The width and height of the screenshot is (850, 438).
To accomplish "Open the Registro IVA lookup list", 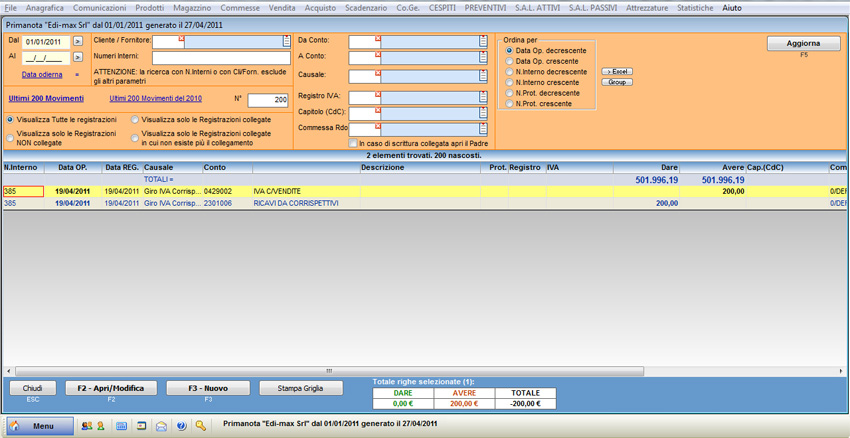I will (483, 97).
